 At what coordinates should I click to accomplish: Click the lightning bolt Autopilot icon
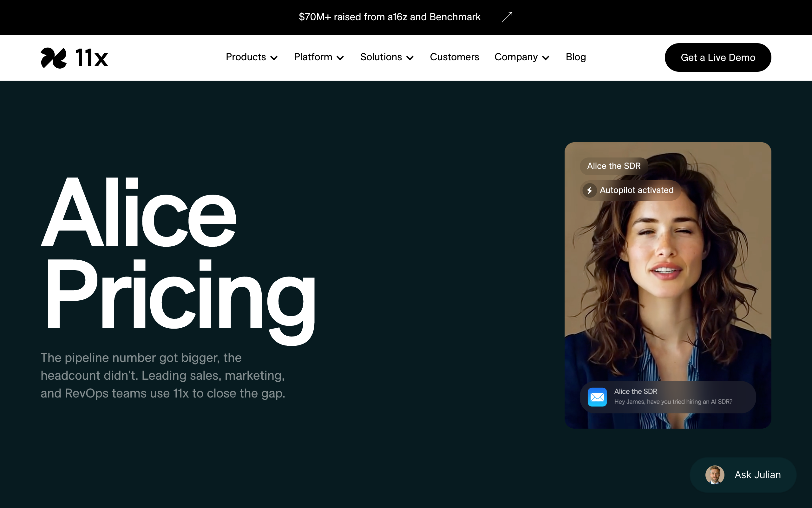tap(590, 190)
